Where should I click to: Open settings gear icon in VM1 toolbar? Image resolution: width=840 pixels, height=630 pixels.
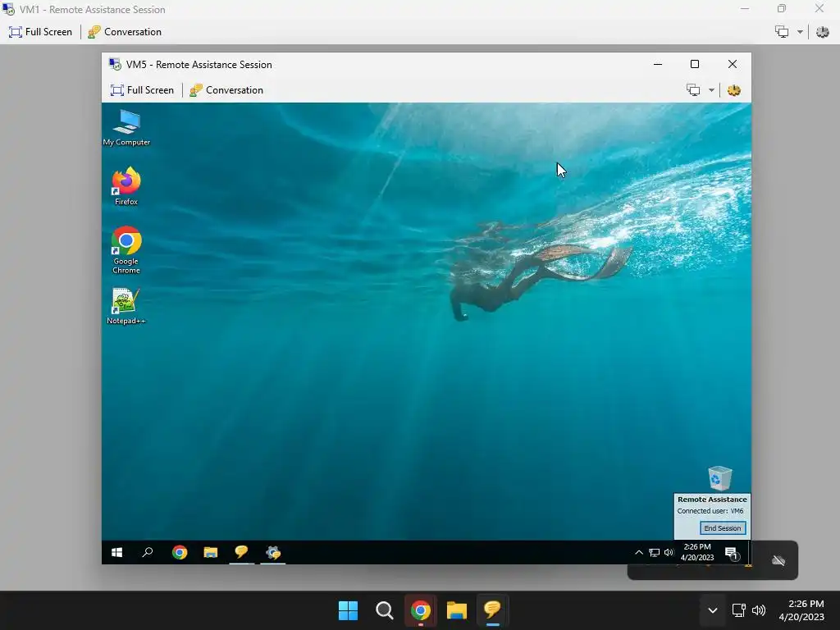(822, 32)
